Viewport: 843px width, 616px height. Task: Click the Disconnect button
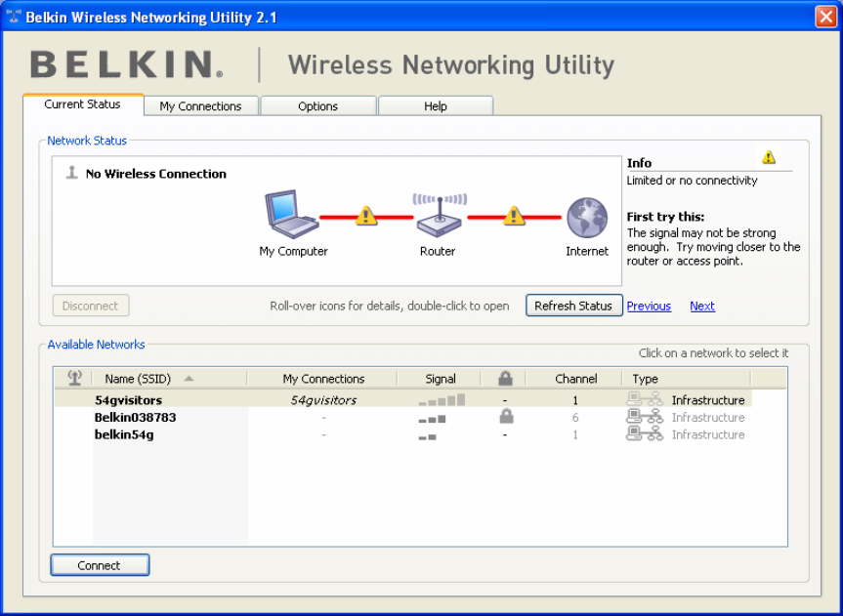point(90,306)
